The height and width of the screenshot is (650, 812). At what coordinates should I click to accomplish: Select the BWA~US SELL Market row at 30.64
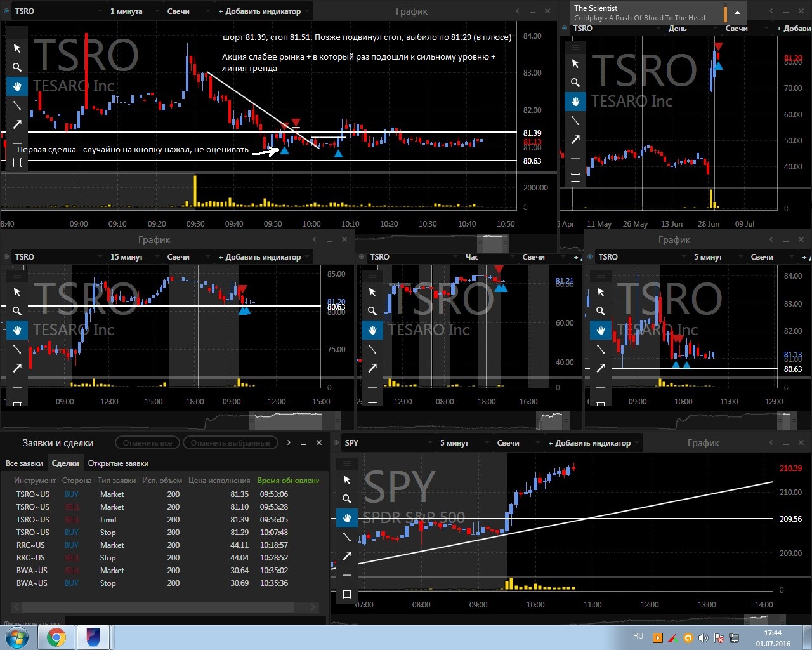pyautogui.click(x=165, y=571)
